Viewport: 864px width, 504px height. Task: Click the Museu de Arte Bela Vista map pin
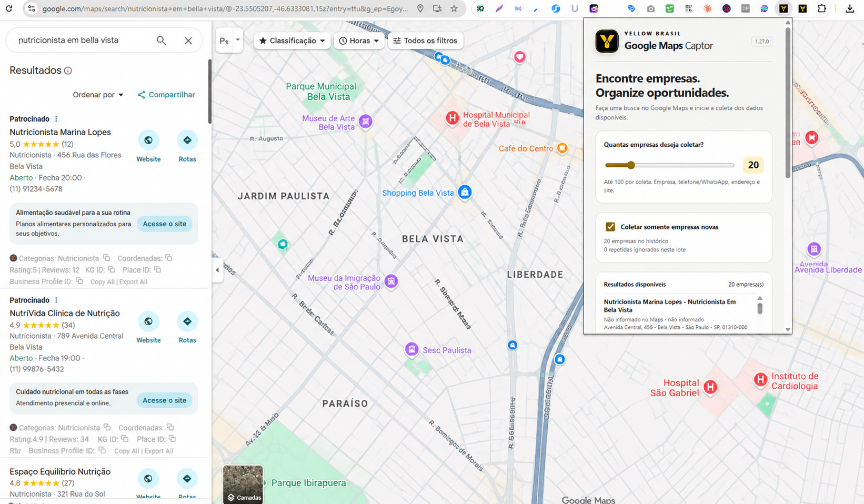[x=366, y=122]
